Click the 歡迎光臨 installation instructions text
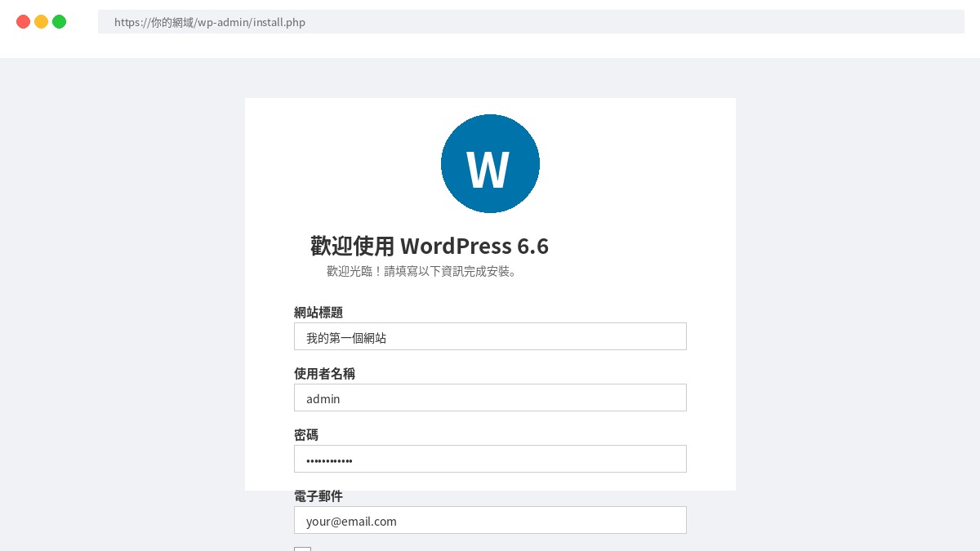Screen dimensions: 980x551 423,271
